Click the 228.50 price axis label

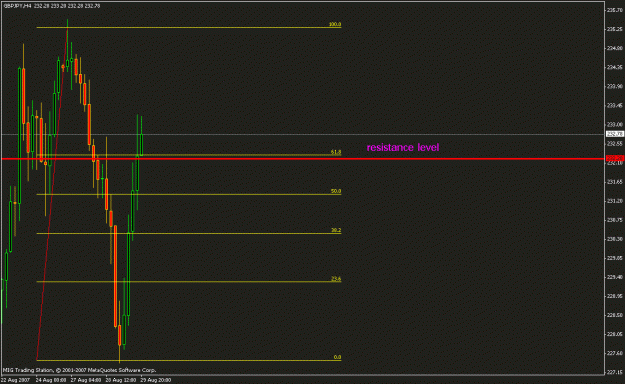click(x=614, y=315)
